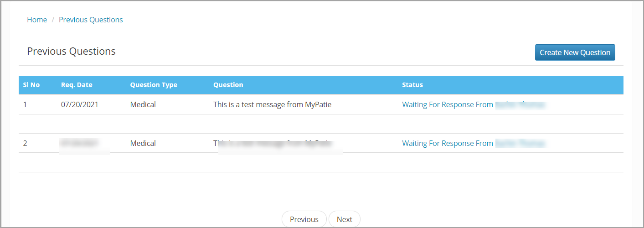Image resolution: width=644 pixels, height=228 pixels.
Task: Click Medical type in the first row
Action: (143, 104)
